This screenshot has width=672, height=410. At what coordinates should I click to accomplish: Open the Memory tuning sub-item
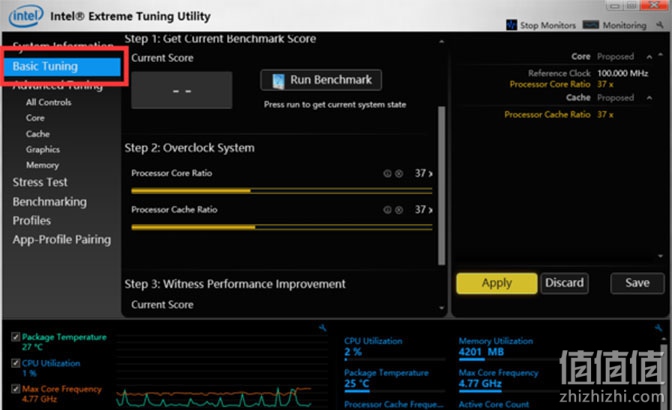(x=42, y=165)
